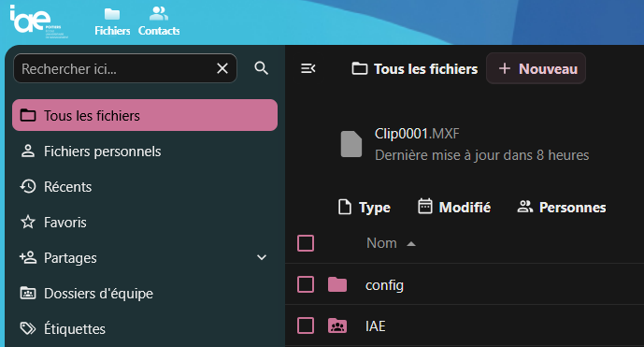This screenshot has width=644, height=347.
Task: Click the clock icon beside Récents
Action: click(x=28, y=186)
